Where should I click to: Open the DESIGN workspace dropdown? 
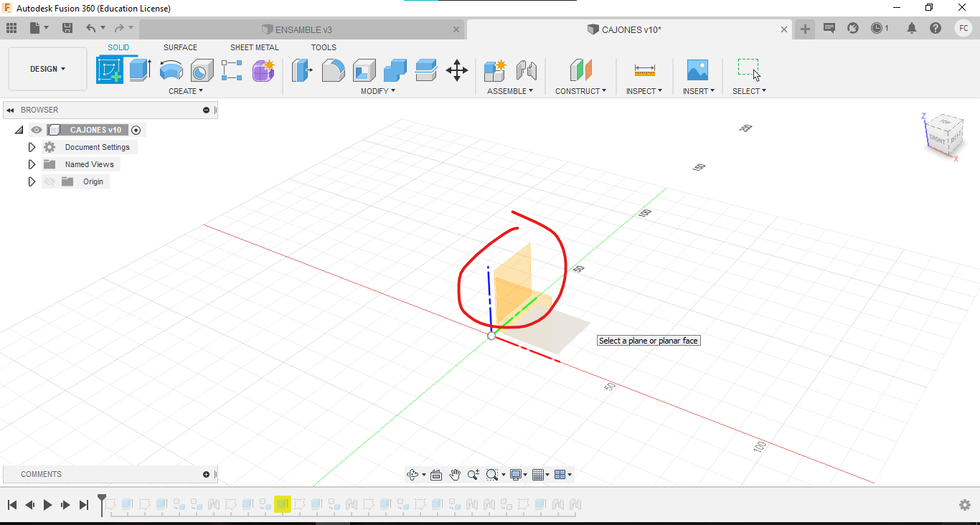point(47,69)
